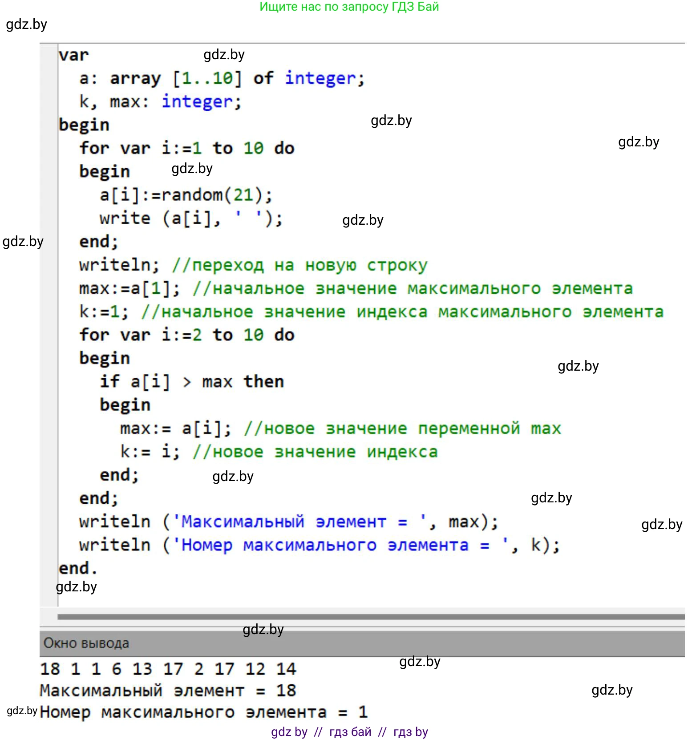The image size is (700, 740).
Task: Click the output row "18 1 1 6 13 17 2 17 12 14"
Action: 168,669
